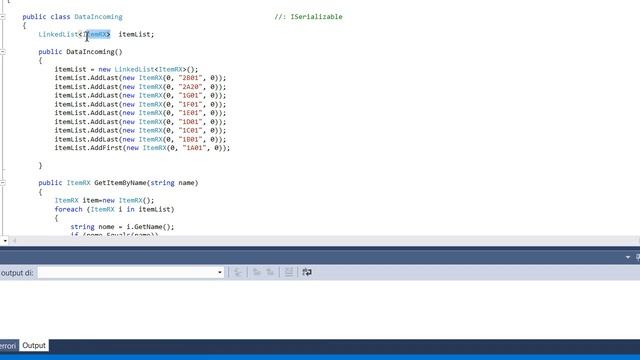Viewport: 640px width, 360px height.
Task: Collapse the DataIncoming class outline
Action: 2,17
